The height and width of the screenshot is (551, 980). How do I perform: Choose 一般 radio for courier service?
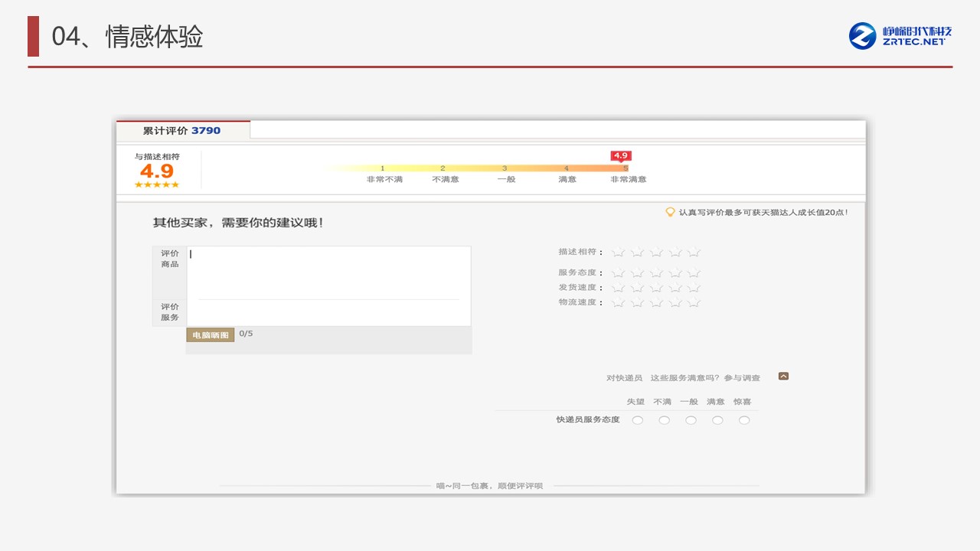[691, 420]
